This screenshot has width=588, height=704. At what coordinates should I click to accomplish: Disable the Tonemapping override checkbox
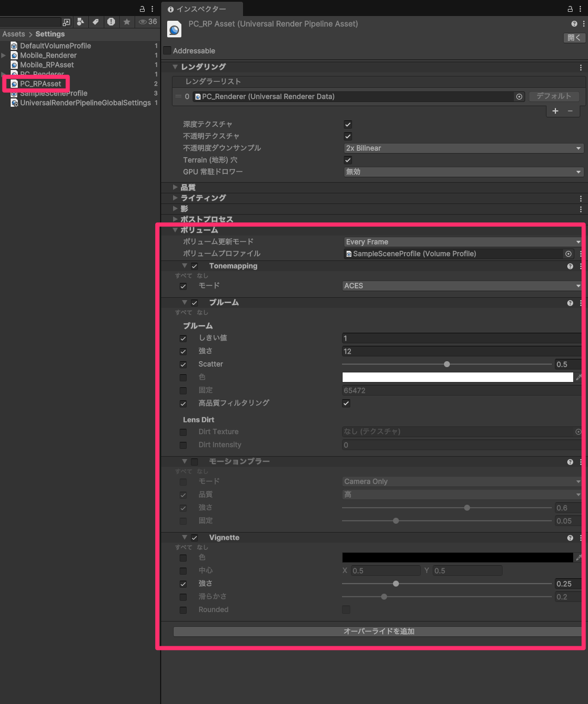coord(194,266)
